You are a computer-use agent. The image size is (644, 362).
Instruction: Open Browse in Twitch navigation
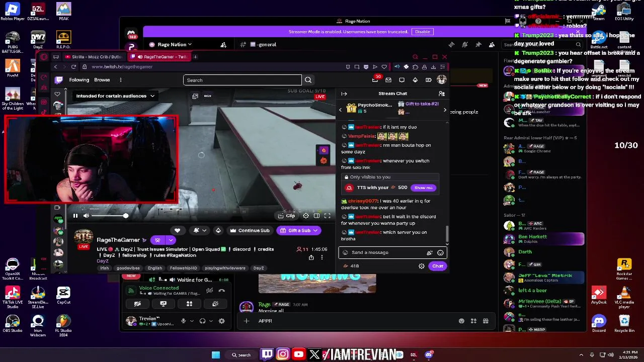(102, 79)
